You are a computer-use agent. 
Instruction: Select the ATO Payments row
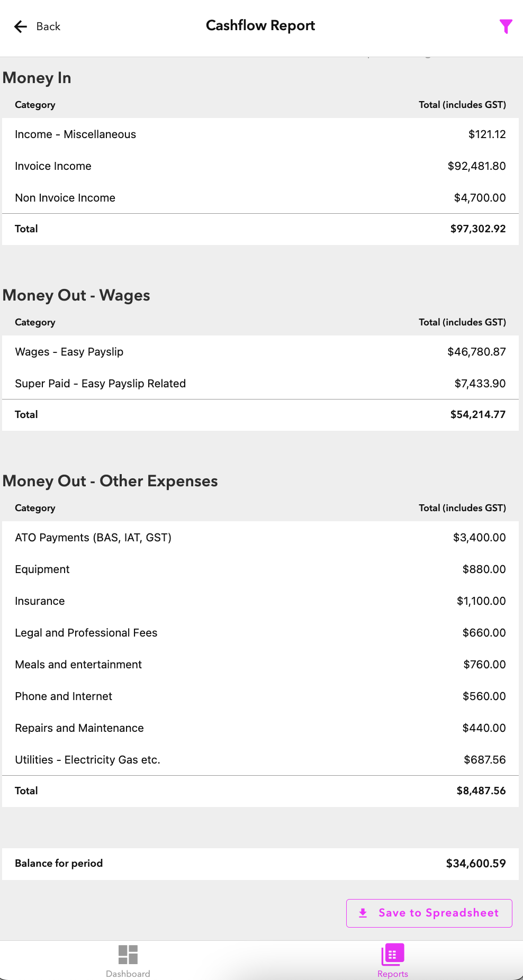pyautogui.click(x=260, y=538)
